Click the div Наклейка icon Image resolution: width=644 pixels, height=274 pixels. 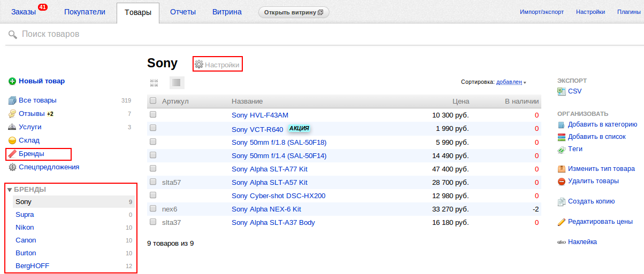pos(561,242)
